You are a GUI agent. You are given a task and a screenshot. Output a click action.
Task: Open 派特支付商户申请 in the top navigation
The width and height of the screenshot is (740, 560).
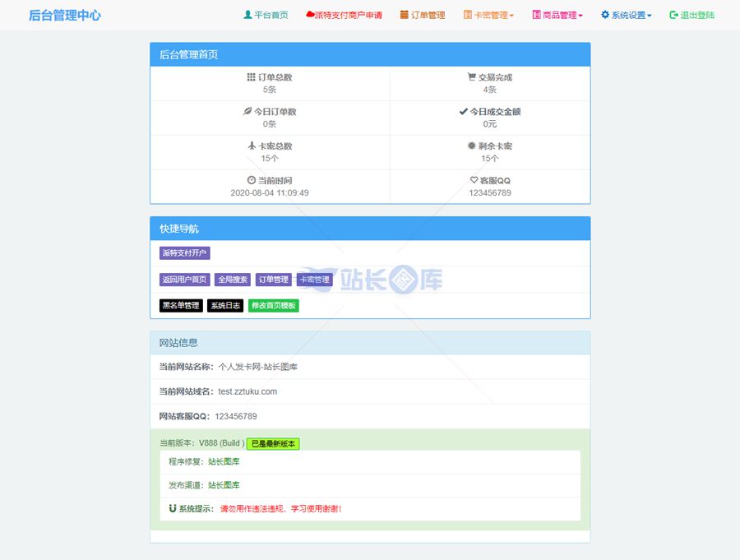pyautogui.click(x=344, y=15)
